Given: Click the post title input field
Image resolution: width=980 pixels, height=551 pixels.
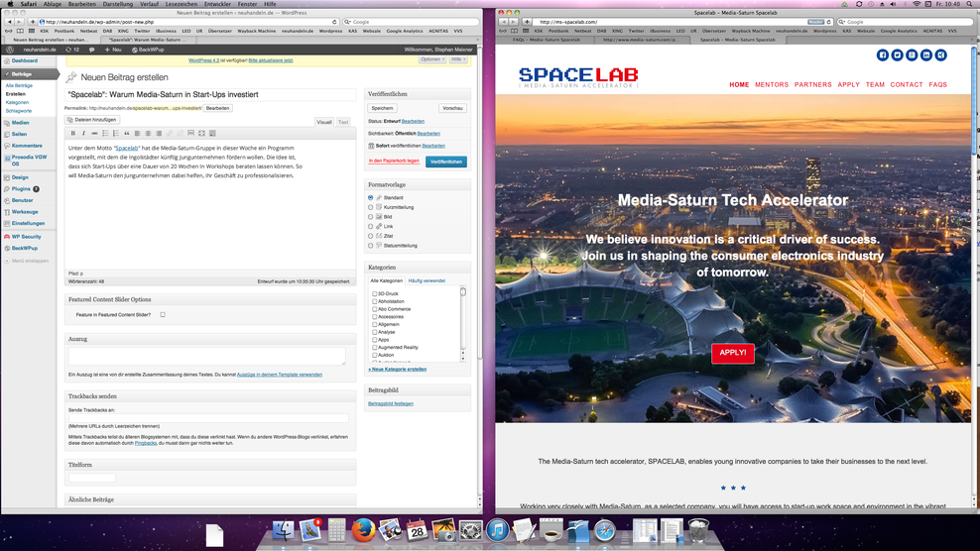Looking at the screenshot, I should coord(210,95).
